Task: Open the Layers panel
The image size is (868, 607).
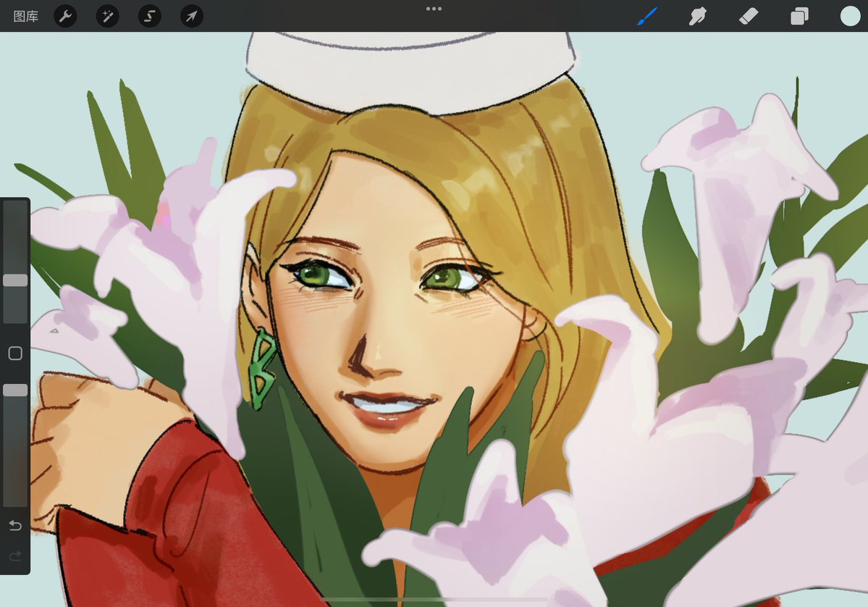Action: click(799, 16)
